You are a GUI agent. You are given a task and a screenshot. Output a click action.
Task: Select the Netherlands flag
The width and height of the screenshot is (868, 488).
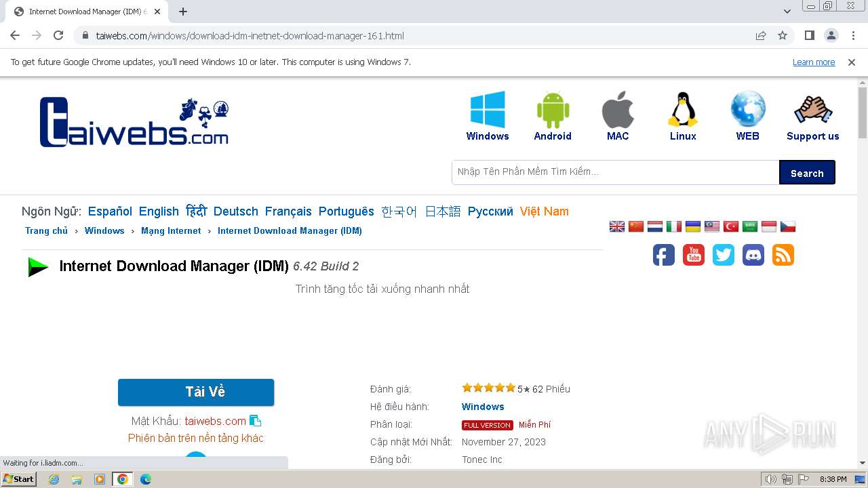(655, 226)
